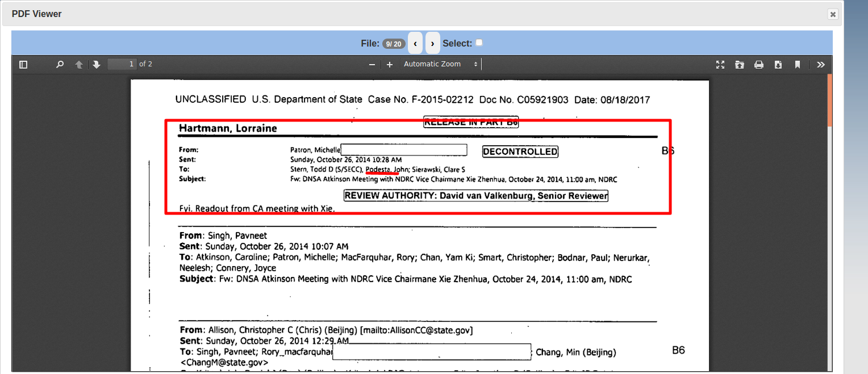Click the 9/20 file counter badge

click(394, 44)
